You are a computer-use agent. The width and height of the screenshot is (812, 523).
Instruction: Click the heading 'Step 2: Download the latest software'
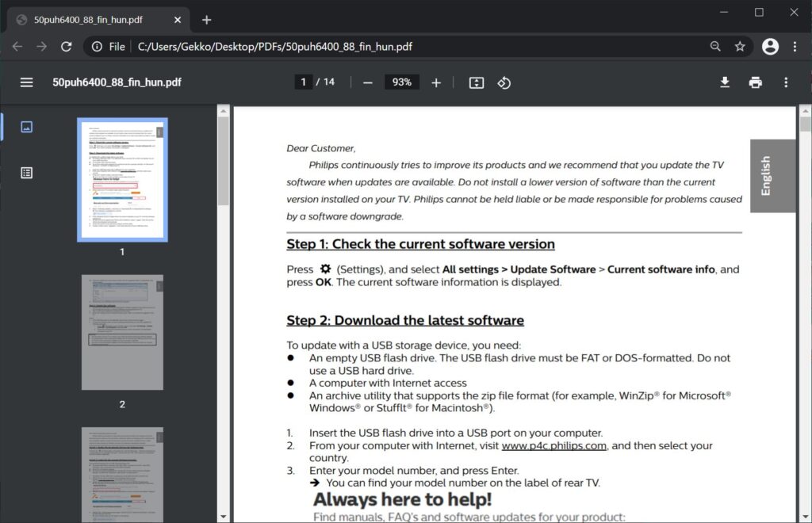point(405,320)
